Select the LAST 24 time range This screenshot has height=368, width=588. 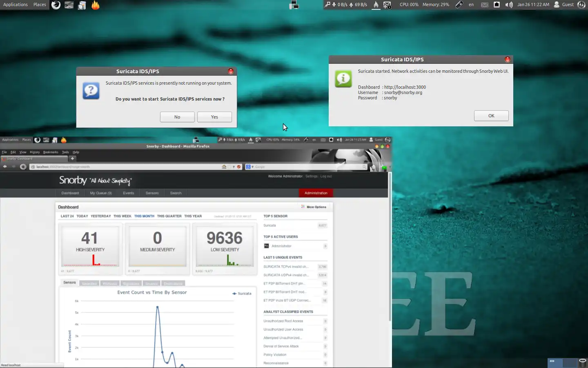pos(67,216)
